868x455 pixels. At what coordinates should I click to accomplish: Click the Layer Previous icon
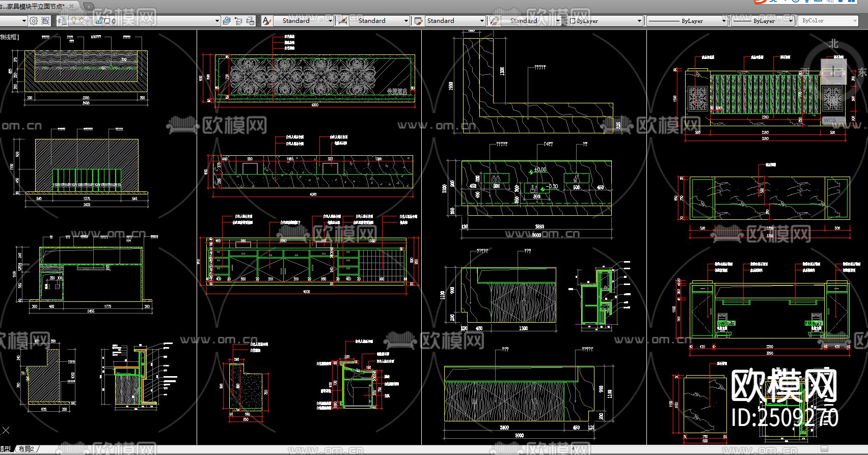coord(238,21)
